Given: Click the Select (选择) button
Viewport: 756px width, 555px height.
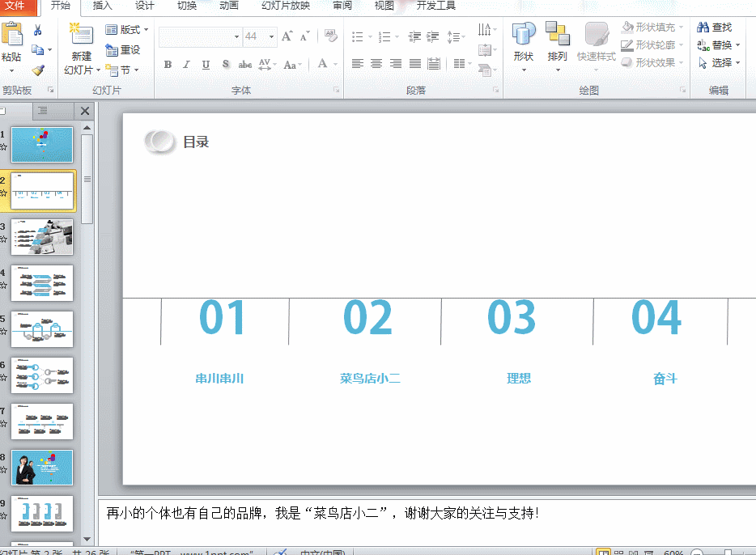Looking at the screenshot, I should 719,62.
